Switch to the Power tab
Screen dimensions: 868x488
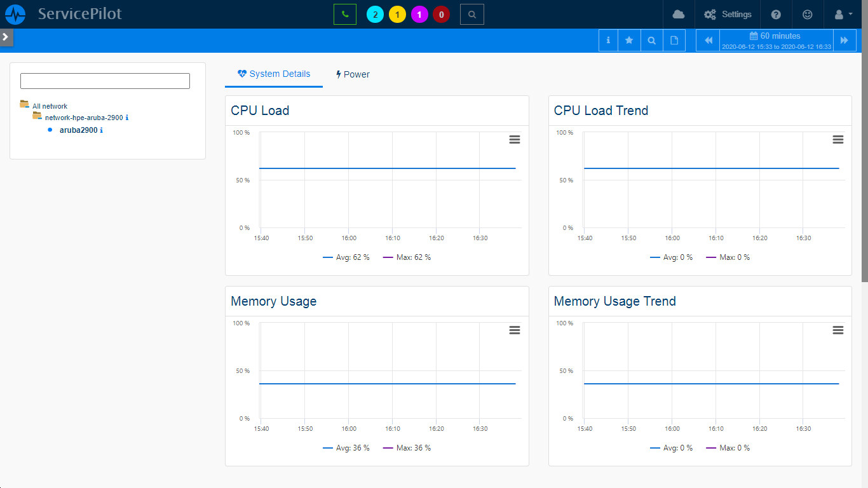[353, 74]
